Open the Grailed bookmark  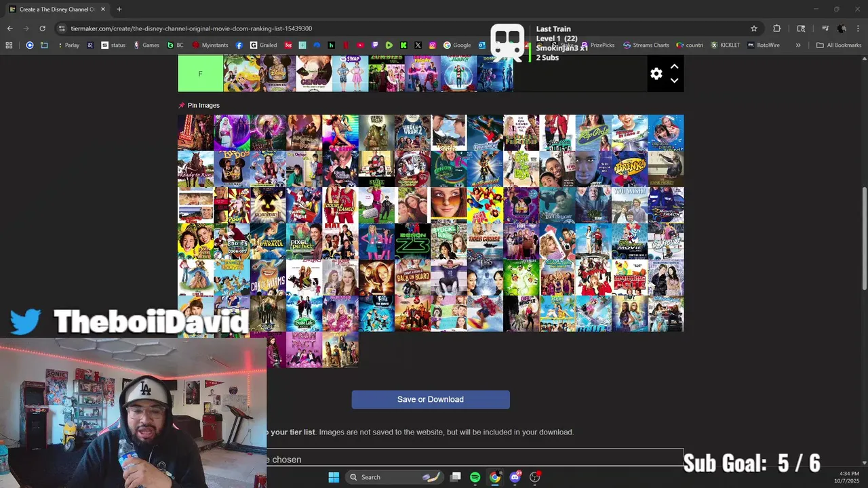[x=263, y=45]
